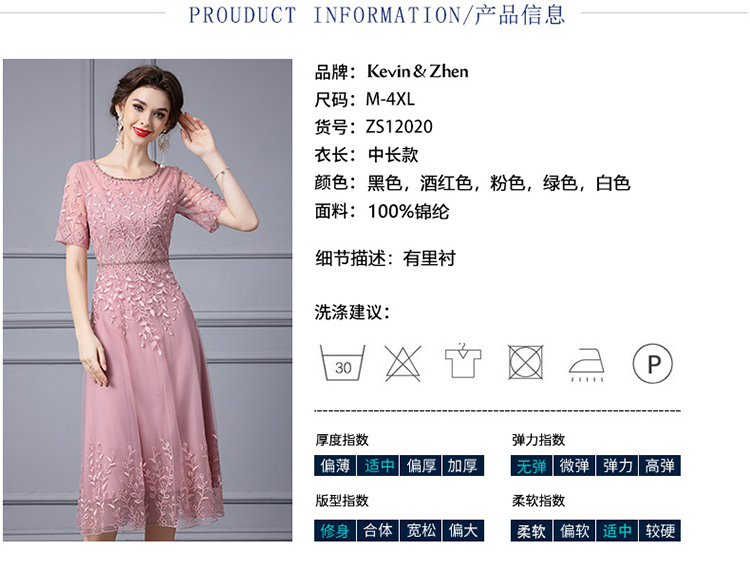Image resolution: width=750 pixels, height=570 pixels.
Task: Click the circled P dry-clean icon
Action: tap(653, 363)
